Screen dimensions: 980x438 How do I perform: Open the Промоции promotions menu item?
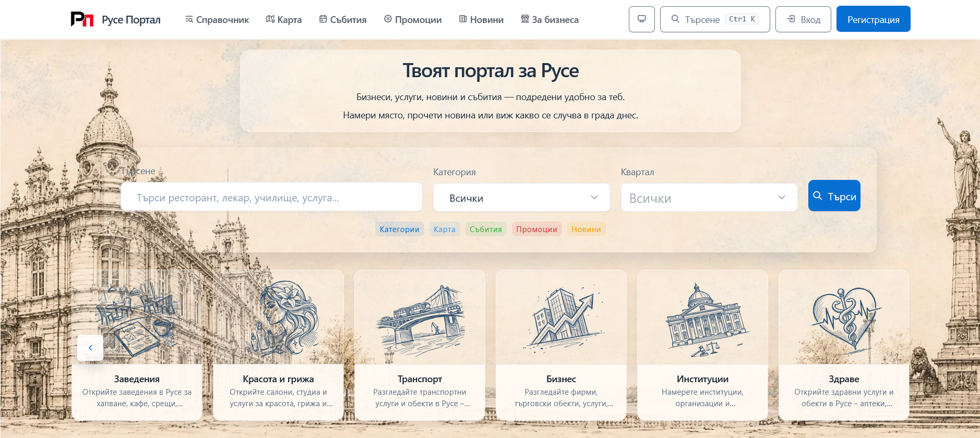[x=413, y=20]
